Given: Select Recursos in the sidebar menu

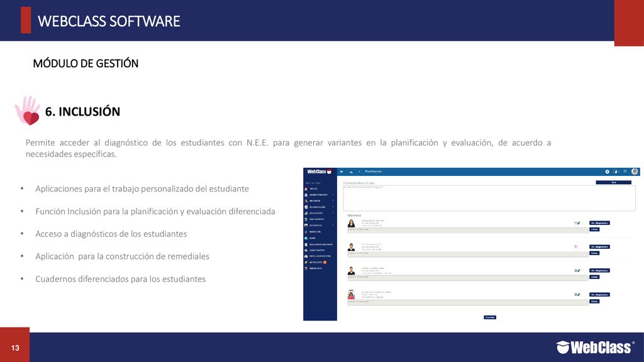Looking at the screenshot, I should click(314, 200).
